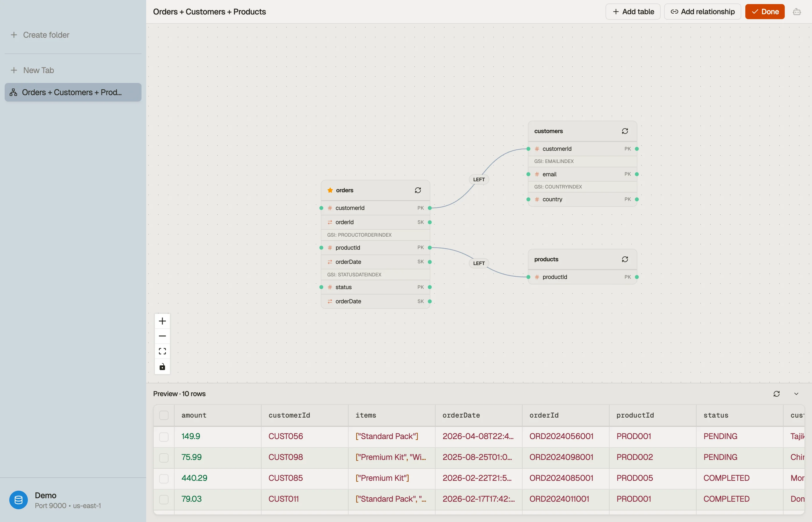The width and height of the screenshot is (812, 522).
Task: Zoom in on the diagram canvas
Action: pos(162,321)
